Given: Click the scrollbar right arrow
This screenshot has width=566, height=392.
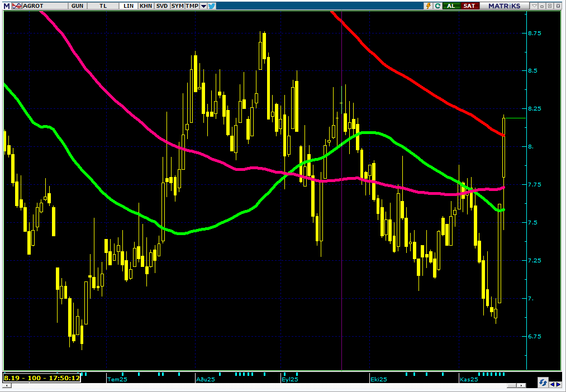Looking at the screenshot, I should 521,385.
